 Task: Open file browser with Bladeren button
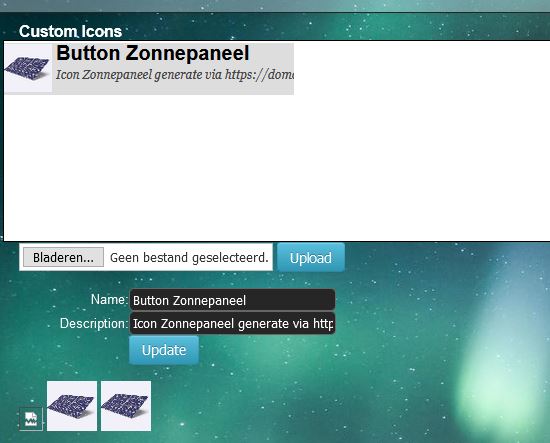pos(63,257)
